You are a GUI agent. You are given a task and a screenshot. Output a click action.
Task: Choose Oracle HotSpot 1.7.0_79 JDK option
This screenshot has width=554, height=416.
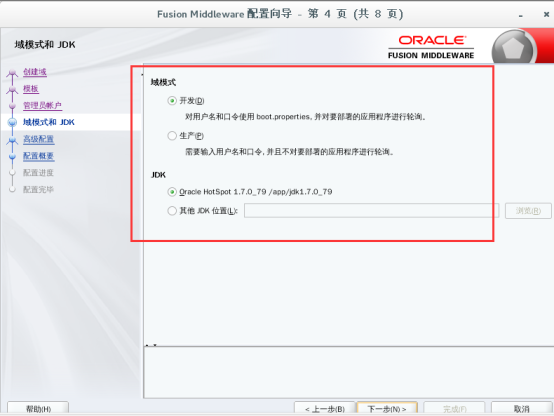[x=172, y=192]
